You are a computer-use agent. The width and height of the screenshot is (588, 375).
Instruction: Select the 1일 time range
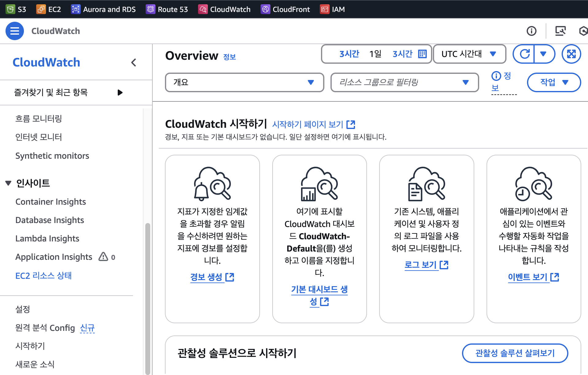[376, 54]
